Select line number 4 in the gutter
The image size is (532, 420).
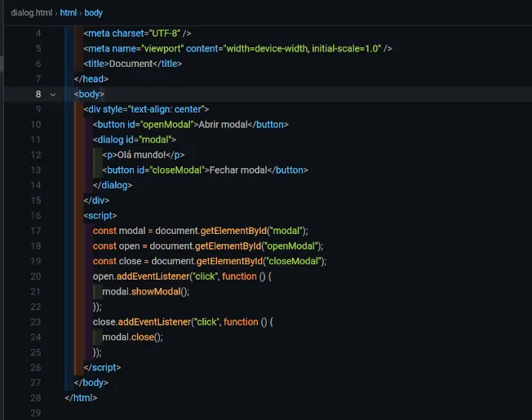38,33
